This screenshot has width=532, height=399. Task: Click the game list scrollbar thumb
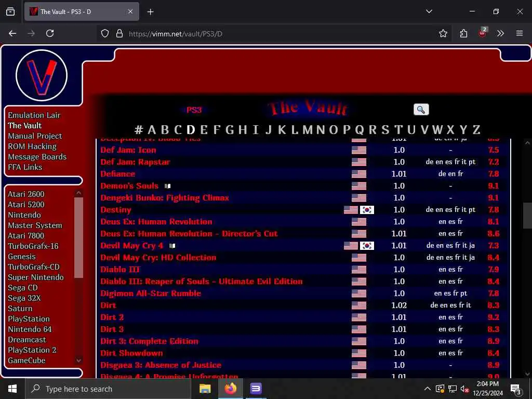(x=527, y=216)
